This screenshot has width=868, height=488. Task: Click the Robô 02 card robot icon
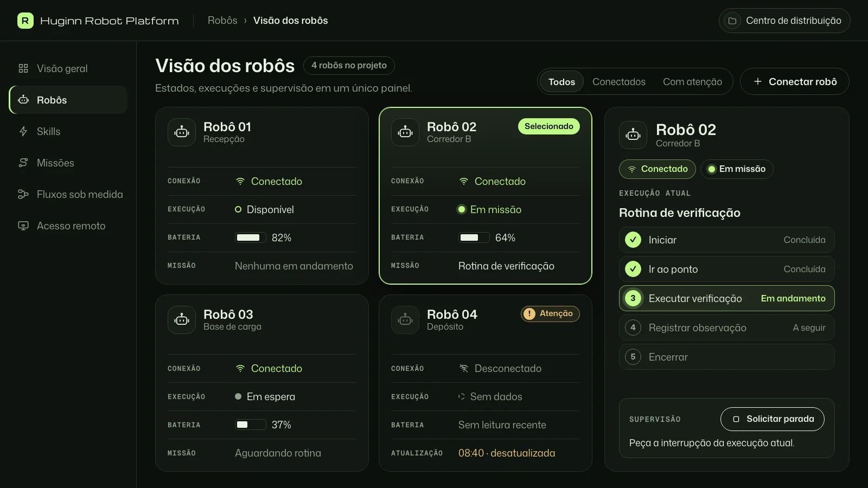(405, 132)
